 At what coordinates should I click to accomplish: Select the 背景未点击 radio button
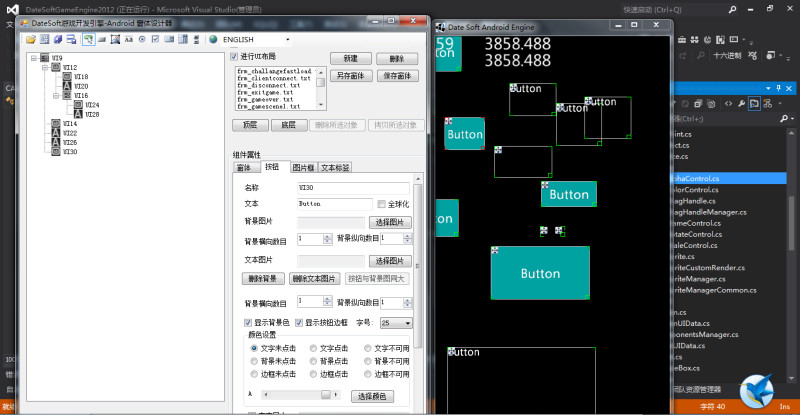click(254, 360)
